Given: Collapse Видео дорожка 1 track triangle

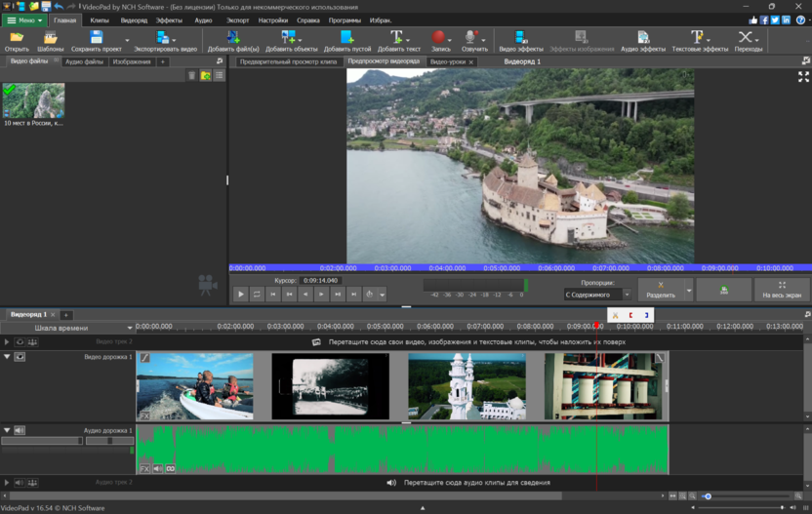Looking at the screenshot, I should tap(7, 357).
